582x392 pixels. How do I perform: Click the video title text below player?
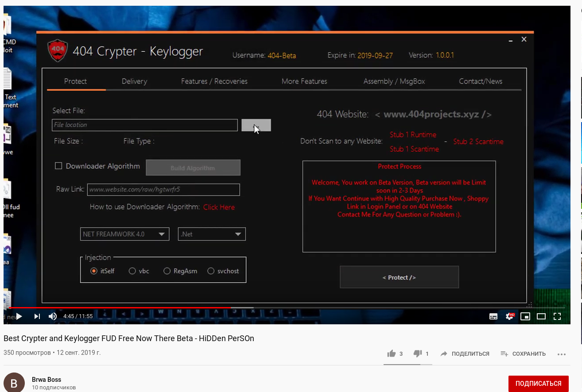[129, 338]
